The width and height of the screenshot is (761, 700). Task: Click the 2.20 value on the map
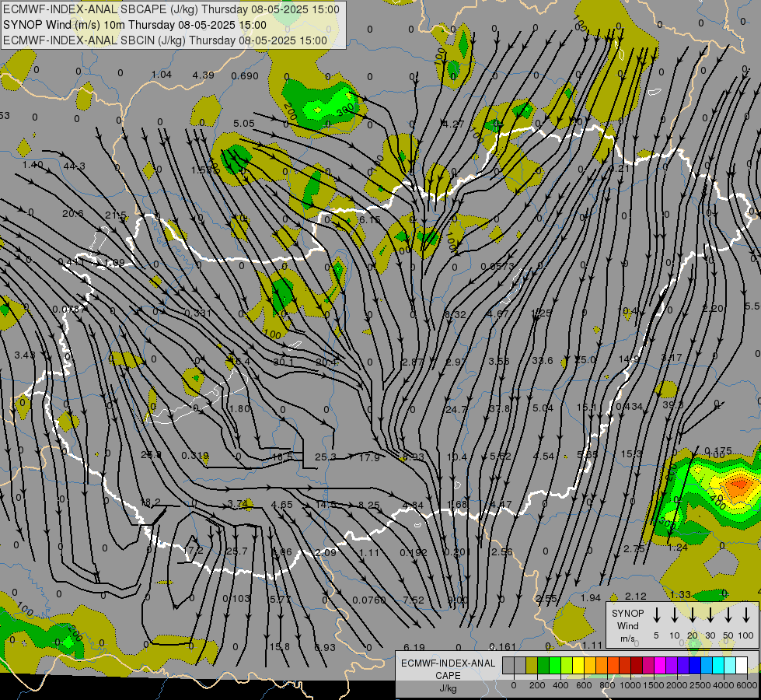[713, 308]
